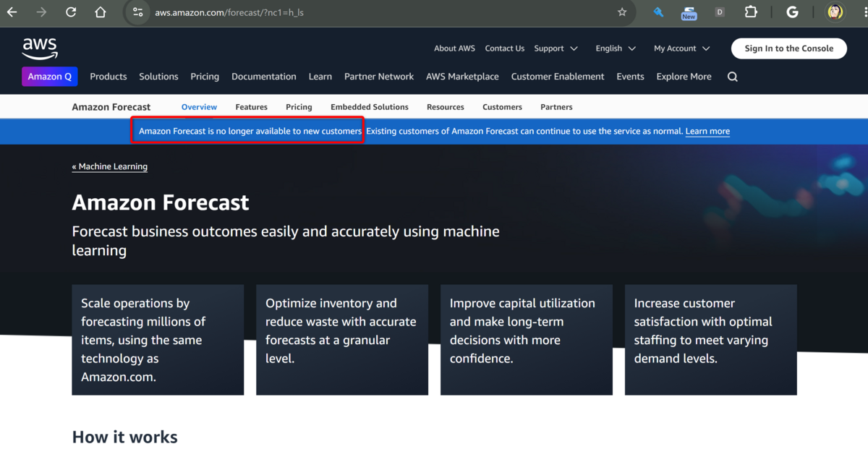This screenshot has width=868, height=457.
Task: Click the AWS logo
Action: 40,48
